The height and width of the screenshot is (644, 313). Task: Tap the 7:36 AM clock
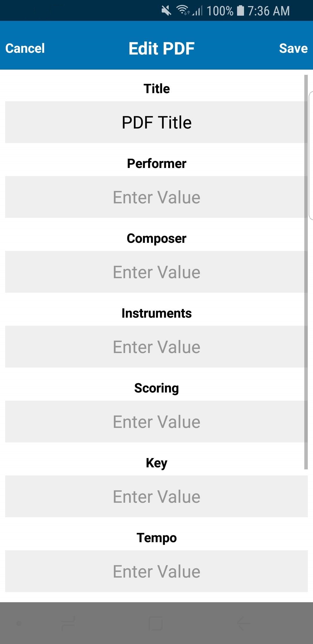coord(269,11)
